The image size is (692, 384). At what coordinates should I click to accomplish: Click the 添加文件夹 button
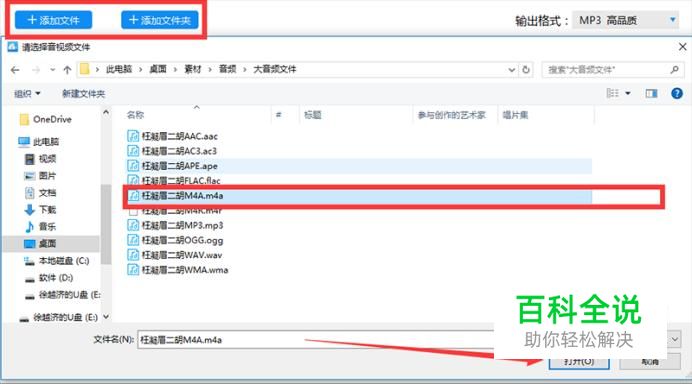click(x=160, y=20)
